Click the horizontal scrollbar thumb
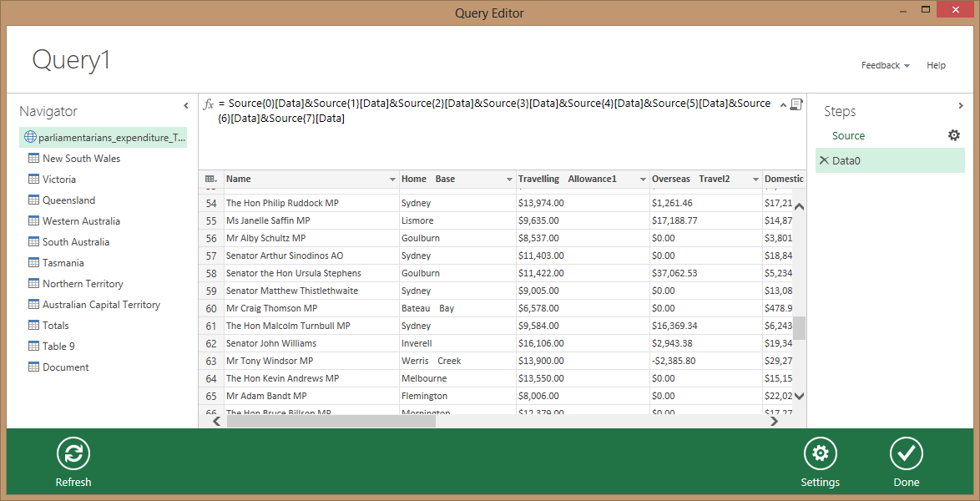The image size is (980, 501). [331, 422]
